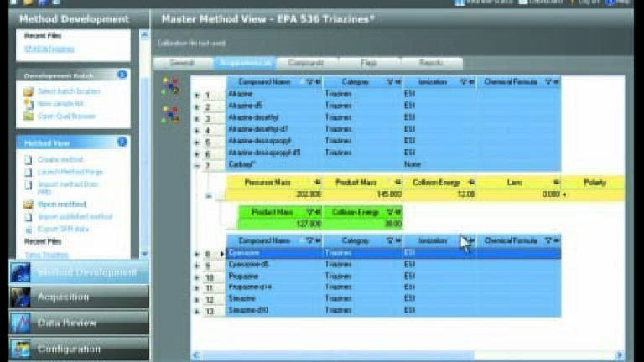The width and height of the screenshot is (644, 362).
Task: Select the Acquisition List tab
Action: pos(245,63)
